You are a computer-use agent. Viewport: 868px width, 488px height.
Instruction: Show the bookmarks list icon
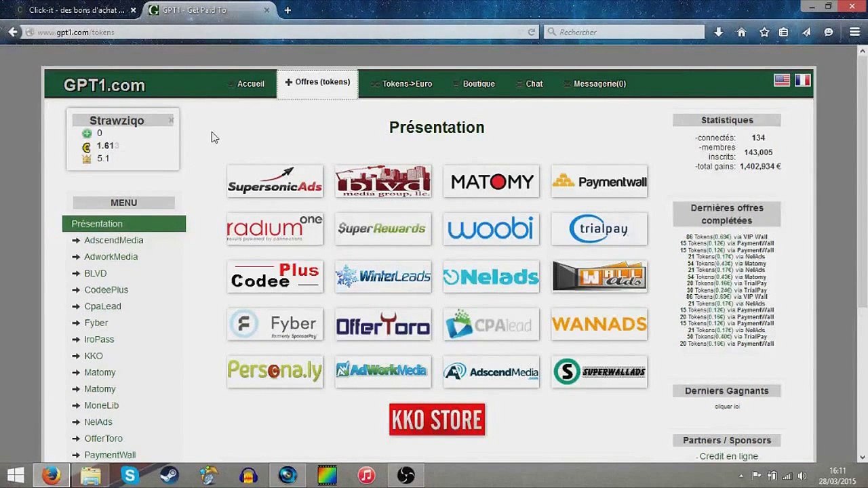[783, 32]
